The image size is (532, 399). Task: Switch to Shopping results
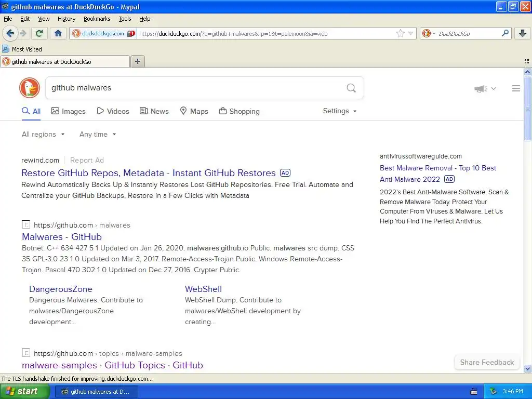click(x=239, y=111)
